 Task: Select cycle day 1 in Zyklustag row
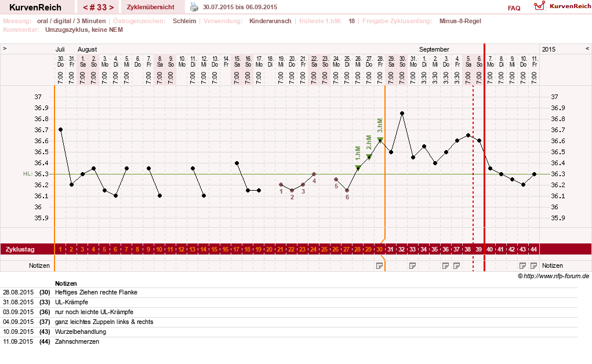tap(60, 249)
